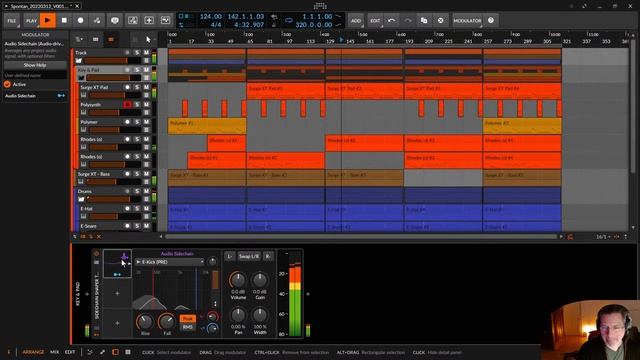Screen dimensions: 640x360
Task: Solo the Drums track
Action: click(x=137, y=191)
